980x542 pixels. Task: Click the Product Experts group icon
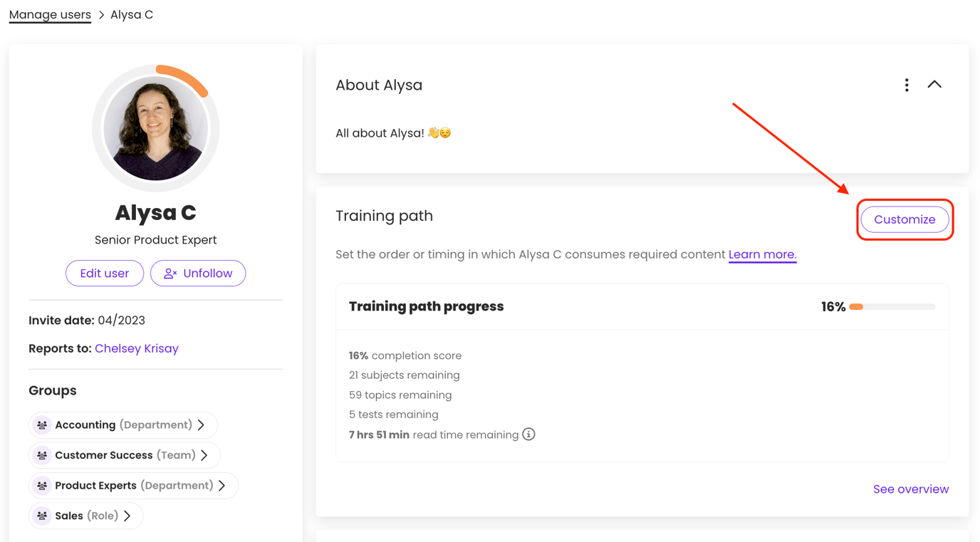[43, 486]
